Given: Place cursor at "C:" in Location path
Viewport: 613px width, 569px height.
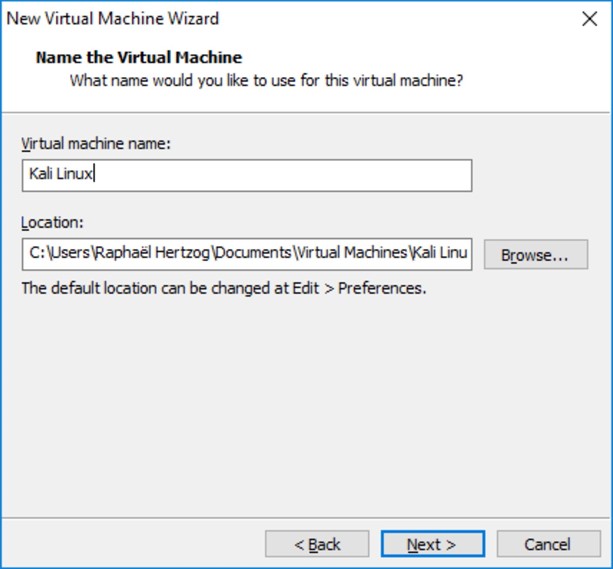Looking at the screenshot, I should 35,255.
